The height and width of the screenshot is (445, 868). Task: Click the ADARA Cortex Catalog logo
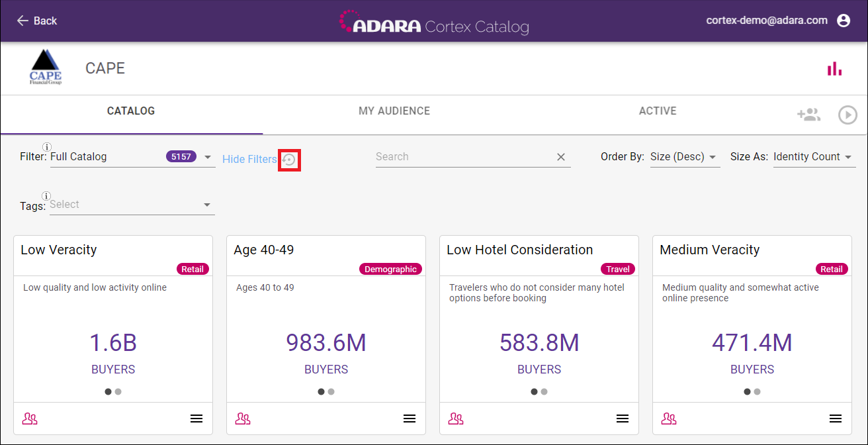(x=434, y=21)
